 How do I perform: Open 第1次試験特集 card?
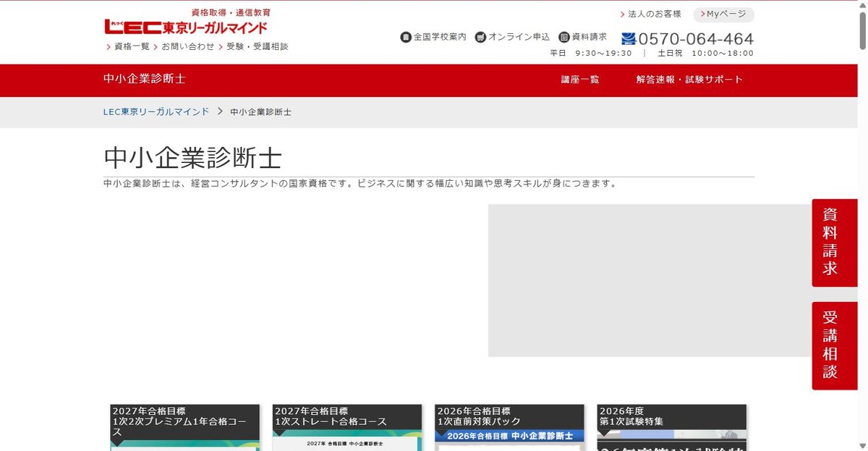[x=672, y=427]
